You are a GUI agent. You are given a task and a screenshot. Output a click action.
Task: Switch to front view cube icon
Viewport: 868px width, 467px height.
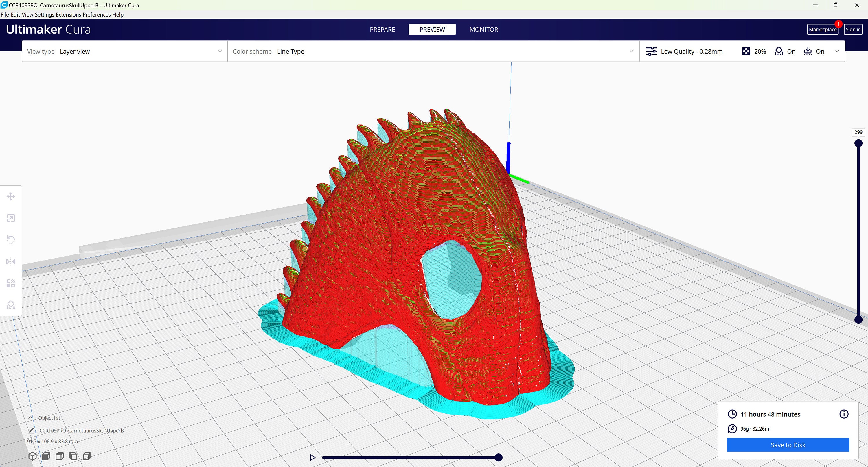tap(46, 456)
